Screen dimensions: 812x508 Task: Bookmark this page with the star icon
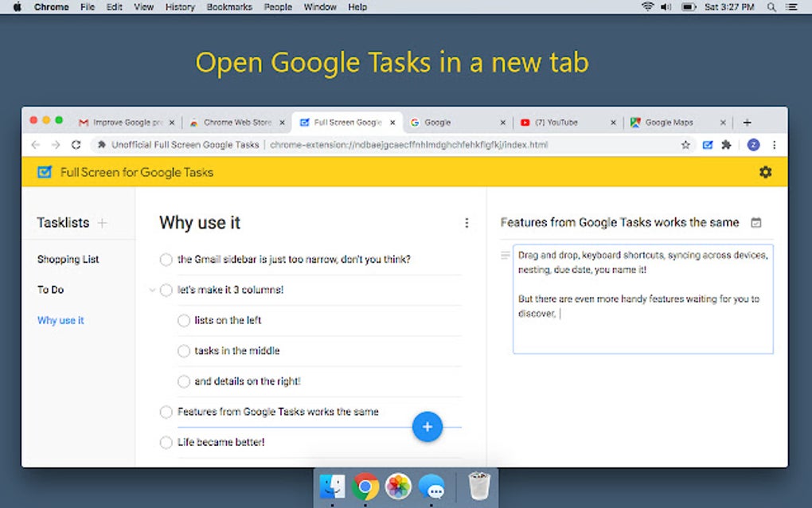click(684, 145)
